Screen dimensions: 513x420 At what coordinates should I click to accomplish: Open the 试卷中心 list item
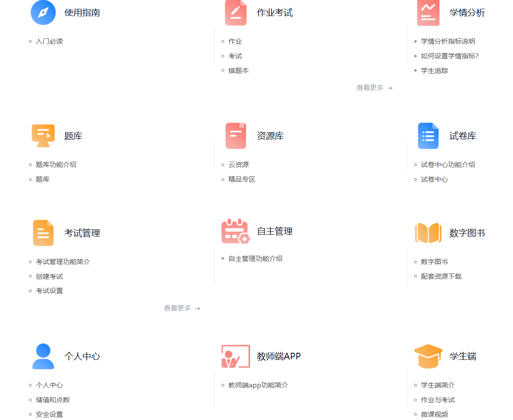[x=435, y=179]
